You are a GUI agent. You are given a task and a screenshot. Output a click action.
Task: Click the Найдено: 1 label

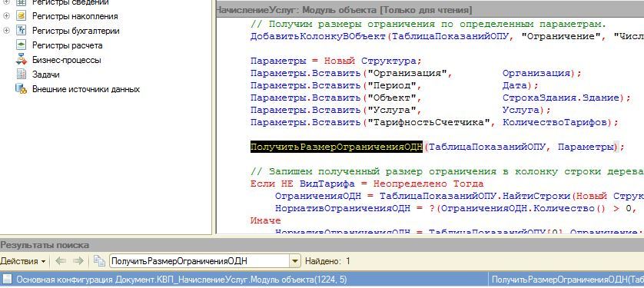point(327,261)
